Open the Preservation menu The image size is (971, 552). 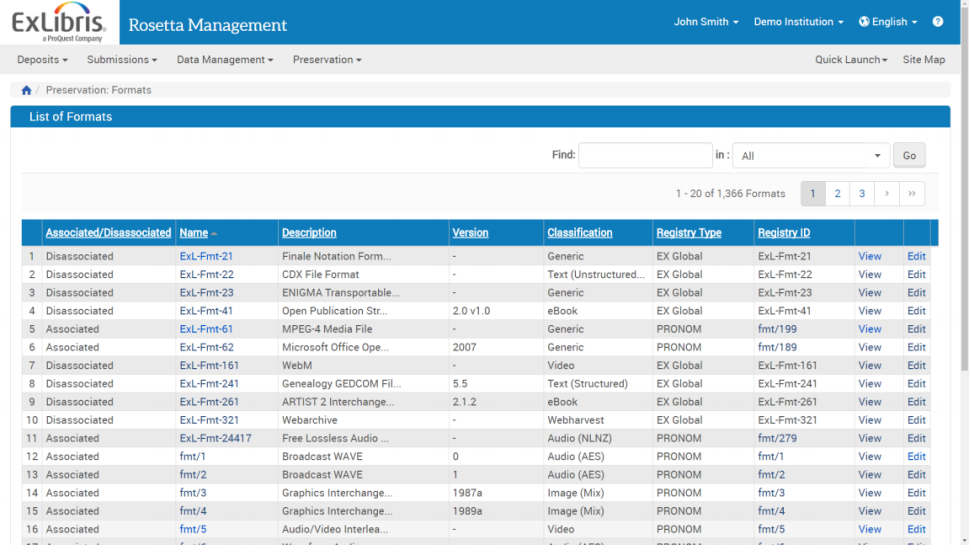(327, 60)
